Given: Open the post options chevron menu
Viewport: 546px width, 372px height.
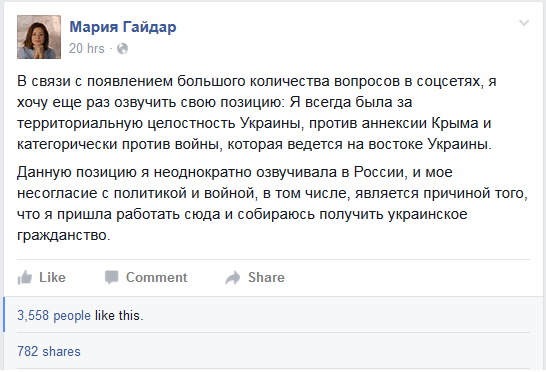Looking at the screenshot, I should (x=524, y=23).
